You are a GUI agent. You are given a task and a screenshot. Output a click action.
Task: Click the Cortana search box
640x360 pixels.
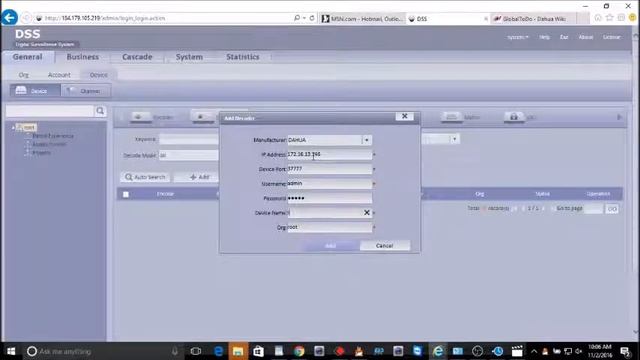pos(102,351)
